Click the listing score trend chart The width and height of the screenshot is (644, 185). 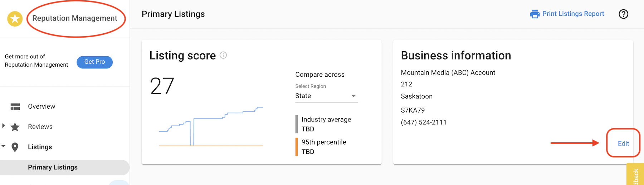point(211,126)
